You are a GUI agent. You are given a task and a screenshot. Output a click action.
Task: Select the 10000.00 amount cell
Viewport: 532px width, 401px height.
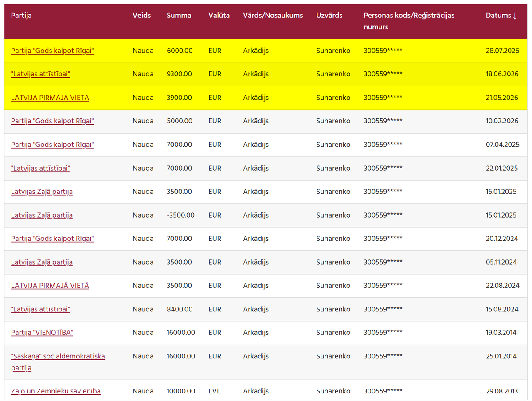click(181, 391)
